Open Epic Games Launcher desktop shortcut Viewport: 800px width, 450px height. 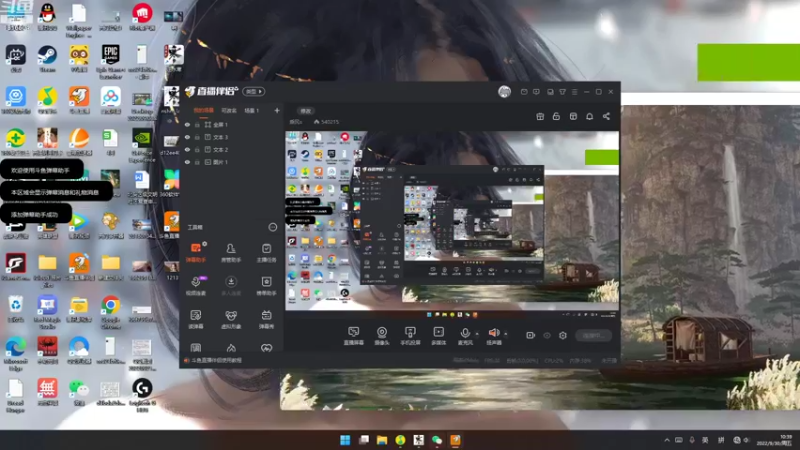[x=111, y=61]
